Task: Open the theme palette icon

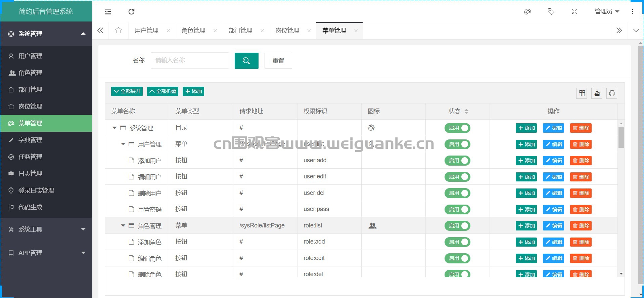Action: [x=527, y=12]
